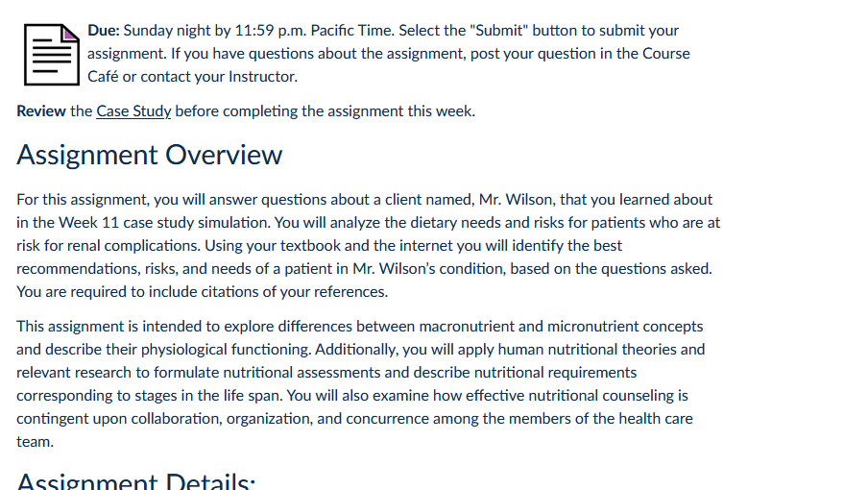Click the bold Review word

pyautogui.click(x=41, y=110)
